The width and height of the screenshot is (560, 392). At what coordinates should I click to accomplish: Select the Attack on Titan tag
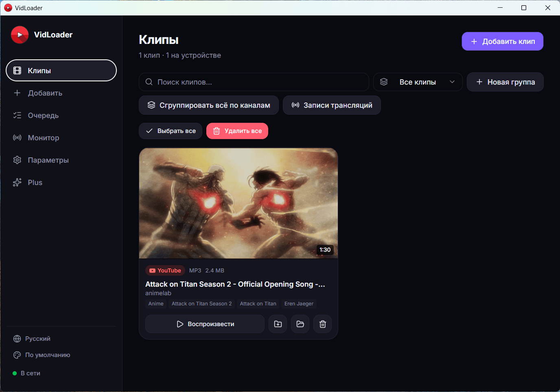pyautogui.click(x=258, y=304)
